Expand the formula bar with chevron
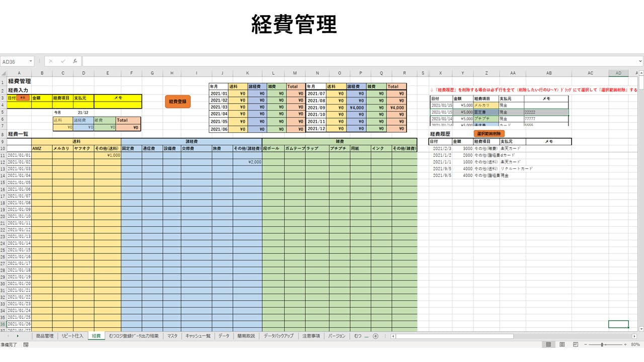The width and height of the screenshot is (644, 362). click(x=639, y=61)
